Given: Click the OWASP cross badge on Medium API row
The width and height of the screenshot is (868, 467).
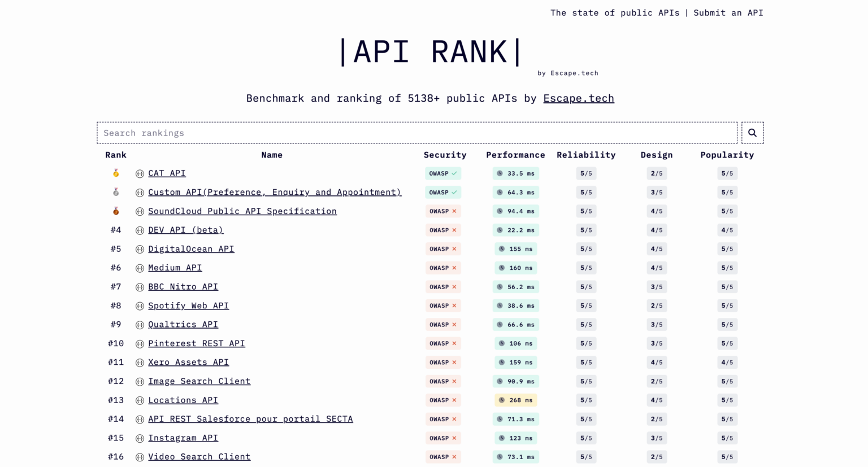Looking at the screenshot, I should click(443, 268).
